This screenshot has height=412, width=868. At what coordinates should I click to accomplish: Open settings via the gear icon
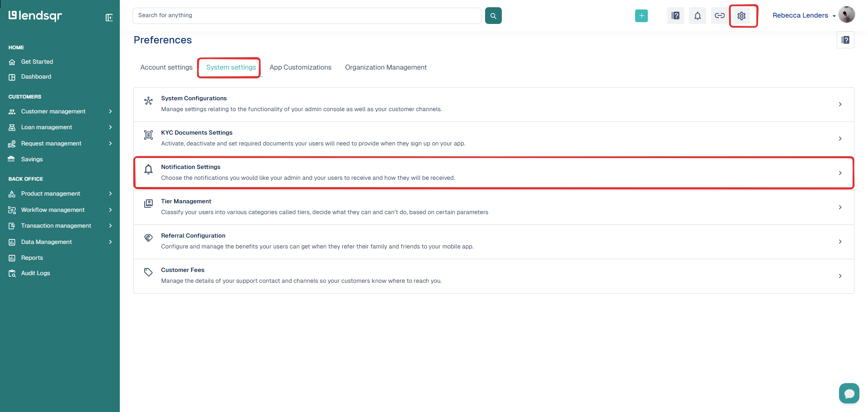click(741, 16)
